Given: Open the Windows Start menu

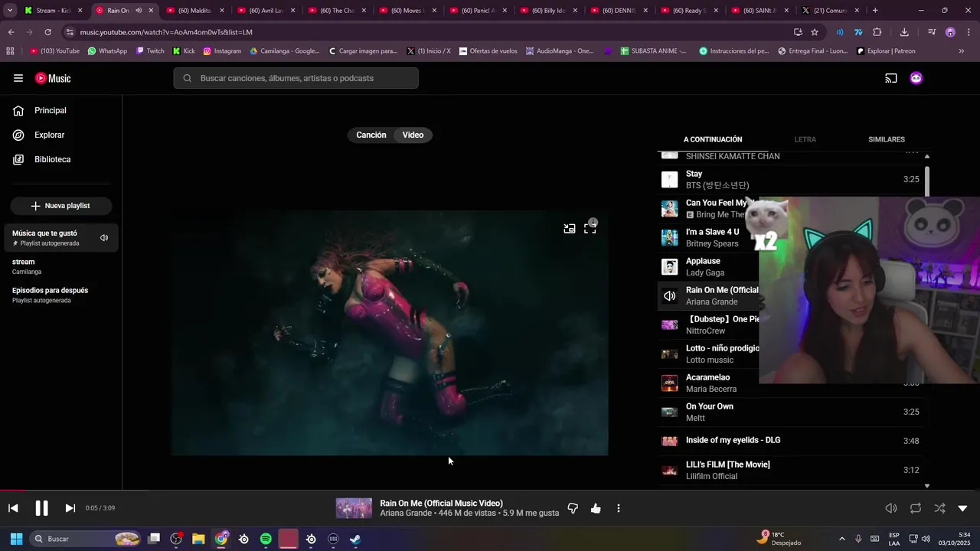Looking at the screenshot, I should 16,539.
